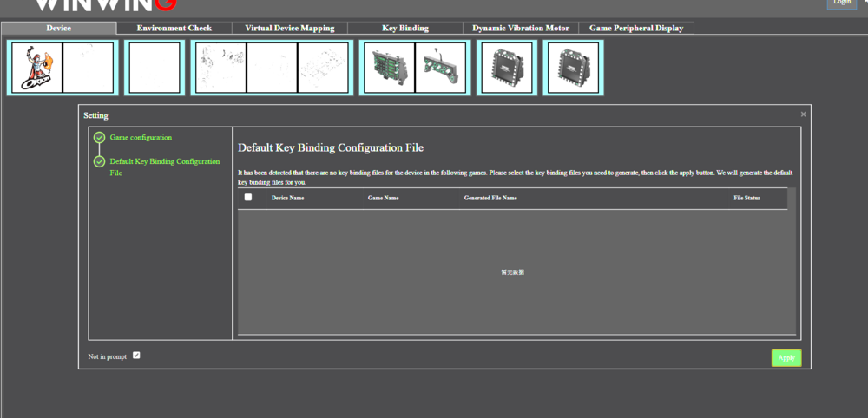The image size is (868, 418).
Task: Select the Orion warrior logo device thumbnail
Action: [x=37, y=68]
